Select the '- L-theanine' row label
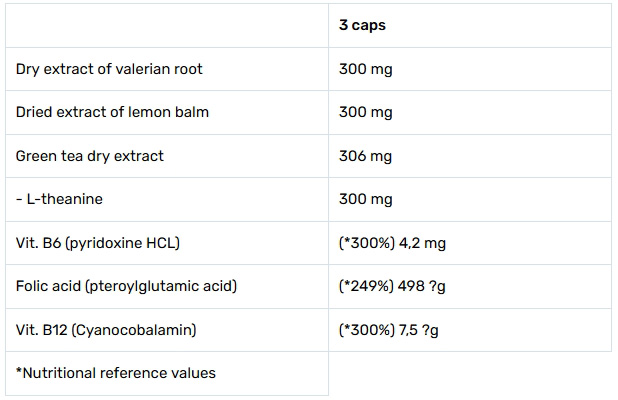The height and width of the screenshot is (400, 618). point(59,199)
